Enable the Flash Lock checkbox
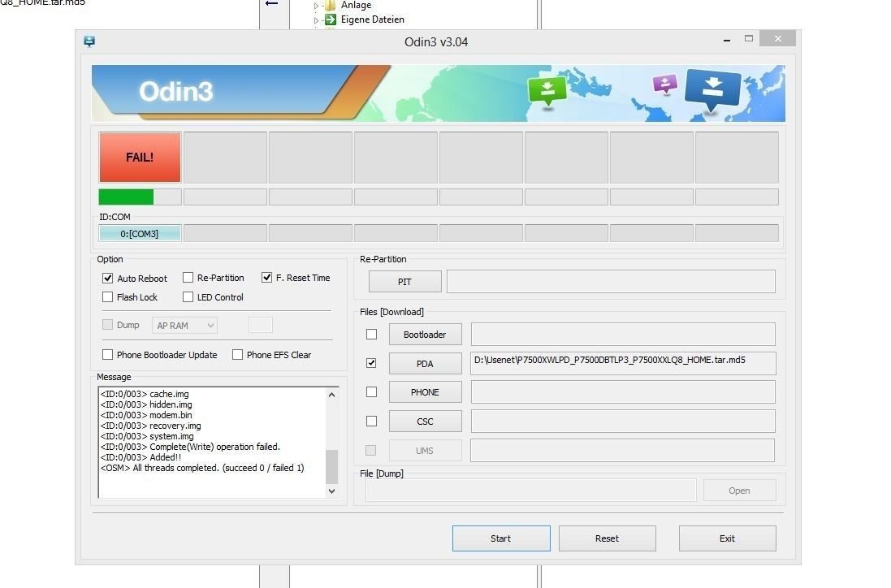 (107, 296)
